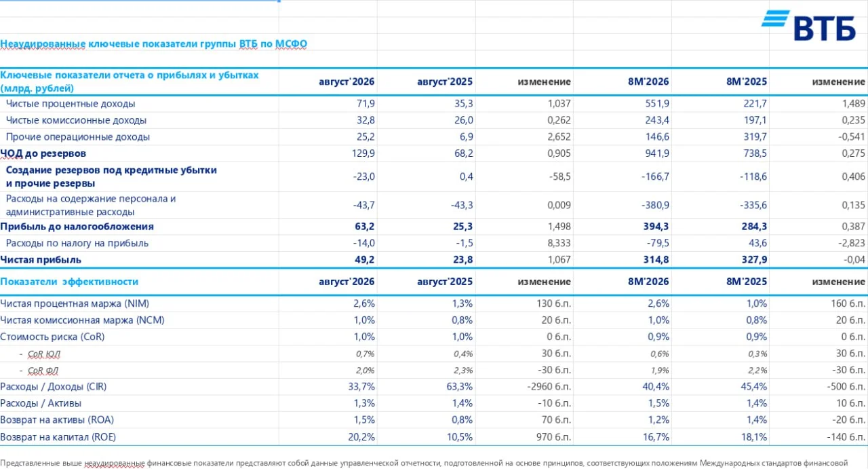Select cell 49,2 in "Чистая прибыль" row
The height and width of the screenshot is (469, 868).
pyautogui.click(x=364, y=259)
